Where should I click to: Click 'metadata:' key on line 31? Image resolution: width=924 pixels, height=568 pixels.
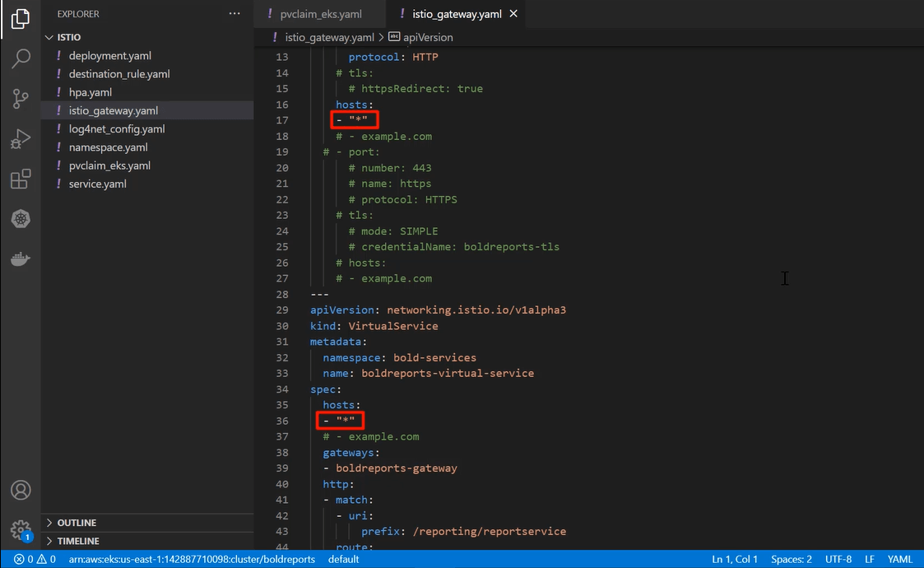[339, 342]
